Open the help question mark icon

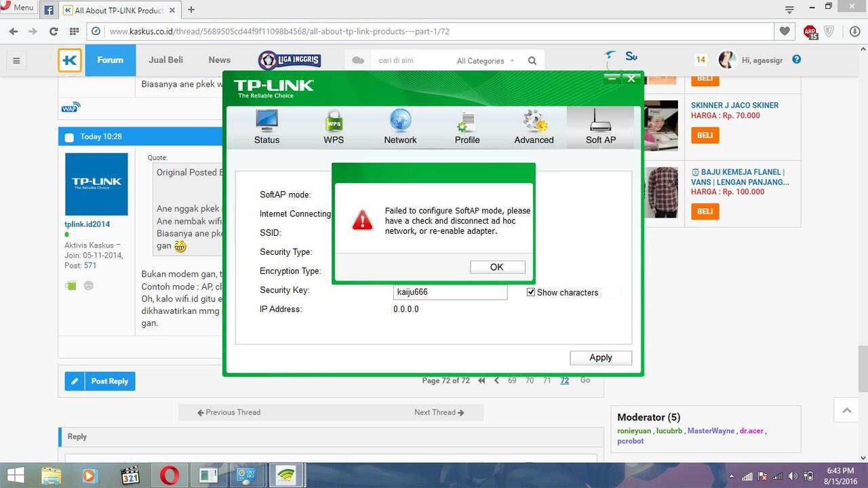click(x=797, y=59)
